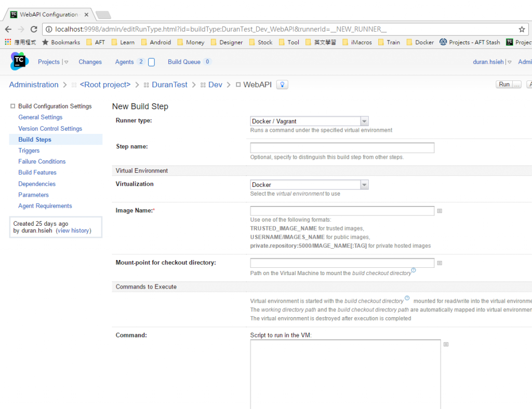Click the Run button
This screenshot has height=409, width=532.
pos(504,85)
